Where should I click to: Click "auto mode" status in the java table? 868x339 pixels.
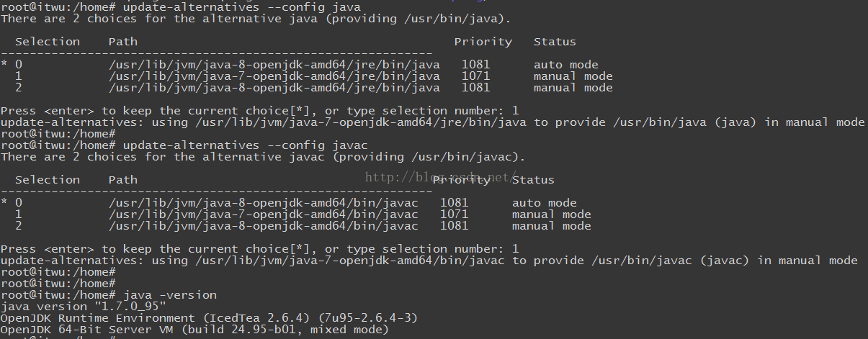click(565, 65)
